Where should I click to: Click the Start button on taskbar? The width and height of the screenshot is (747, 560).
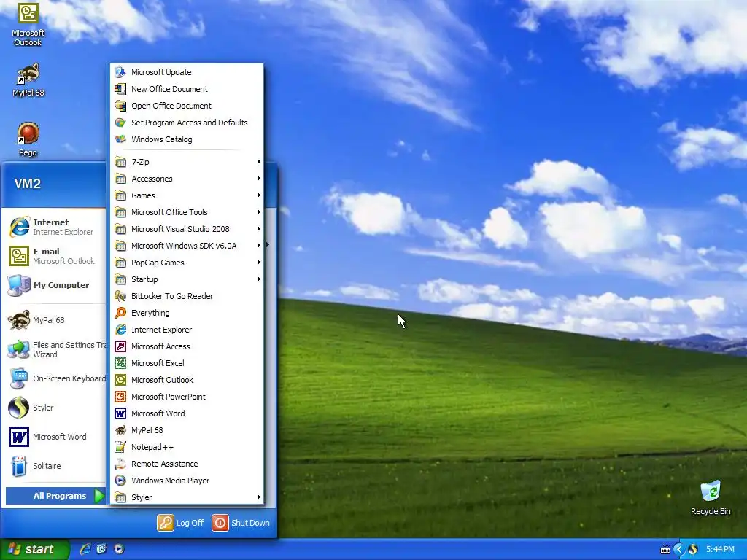tap(34, 549)
